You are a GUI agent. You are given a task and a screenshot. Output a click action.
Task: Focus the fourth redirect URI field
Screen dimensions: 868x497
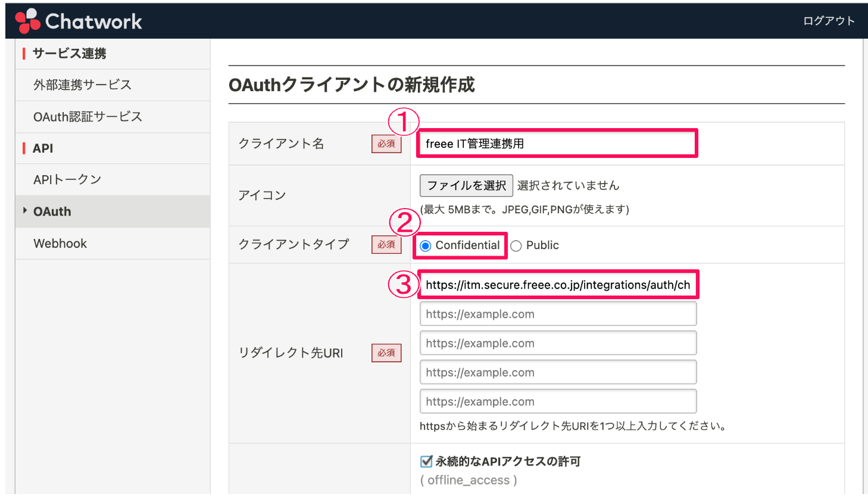coord(558,372)
